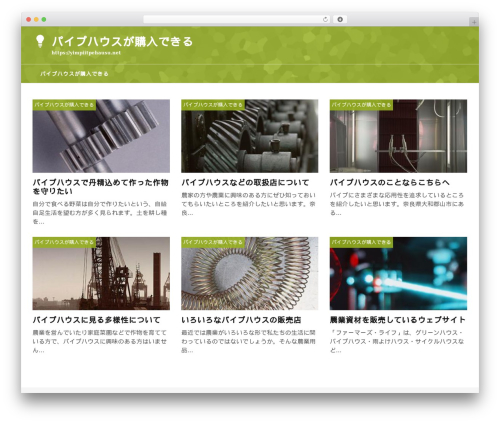Click the download icon button beside the address bar
500x423 pixels.
tap(340, 20)
